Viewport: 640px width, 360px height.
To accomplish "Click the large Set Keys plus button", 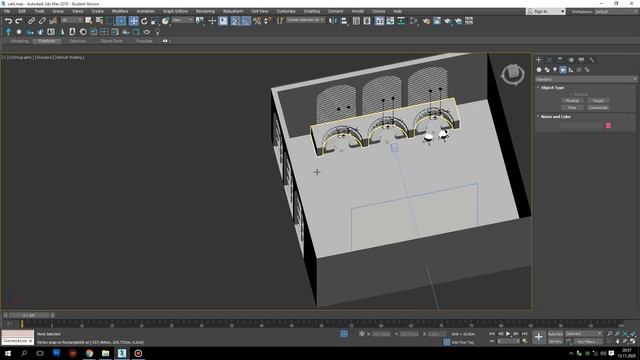I will [539, 337].
